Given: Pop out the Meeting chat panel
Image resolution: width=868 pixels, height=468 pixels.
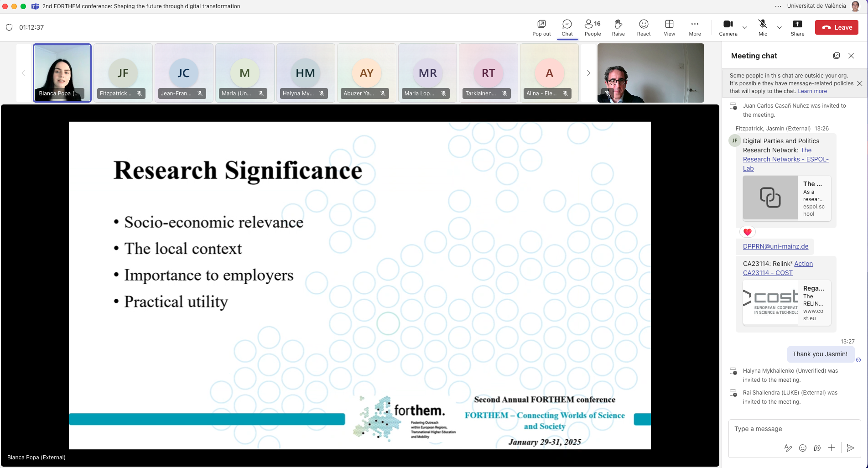Looking at the screenshot, I should click(x=837, y=56).
